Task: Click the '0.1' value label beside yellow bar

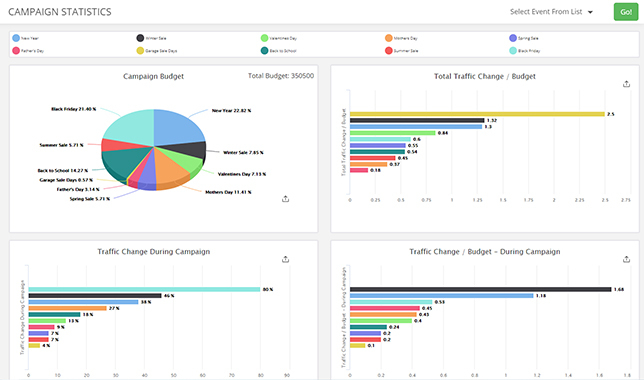Action: pyautogui.click(x=371, y=345)
